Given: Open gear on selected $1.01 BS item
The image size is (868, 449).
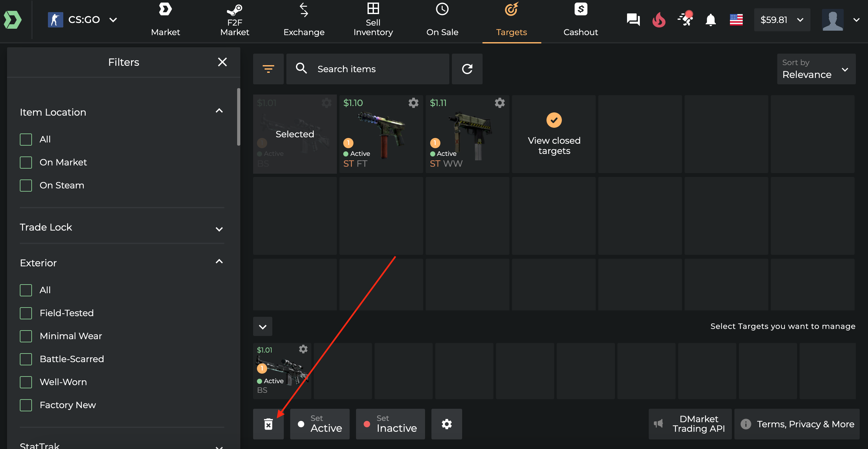Looking at the screenshot, I should (303, 349).
